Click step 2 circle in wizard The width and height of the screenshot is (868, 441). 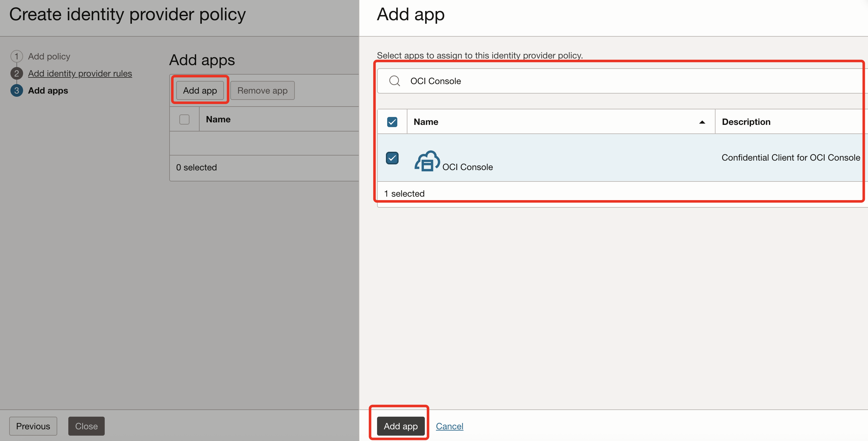16,73
